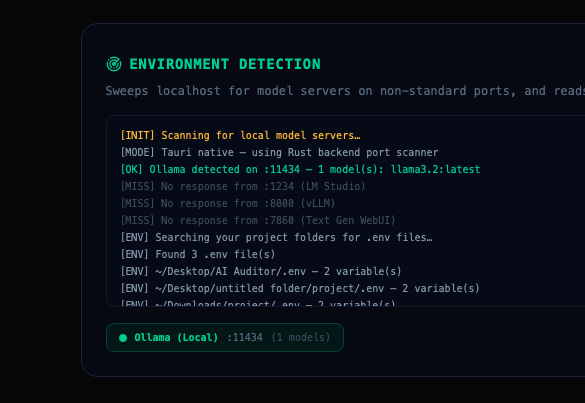Click the '~/Desktop/AI Auditor/.env' log line
The height and width of the screenshot is (403, 585).
click(261, 271)
